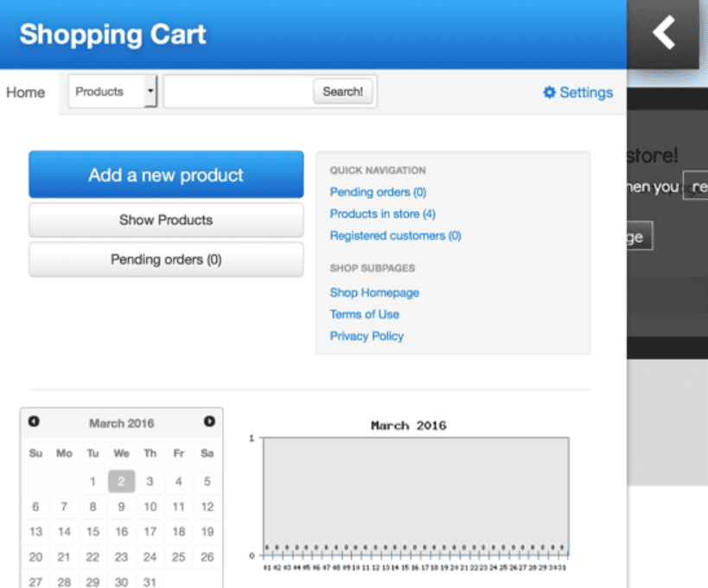The width and height of the screenshot is (708, 588).
Task: Select March 30 in the calendar
Action: (x=122, y=581)
